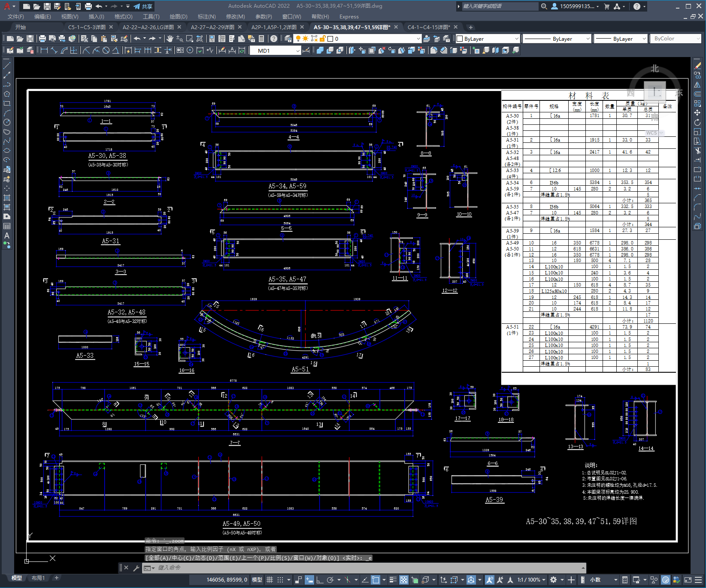Open the Express menu
Viewport: 706px width, 588px height.
click(x=349, y=16)
